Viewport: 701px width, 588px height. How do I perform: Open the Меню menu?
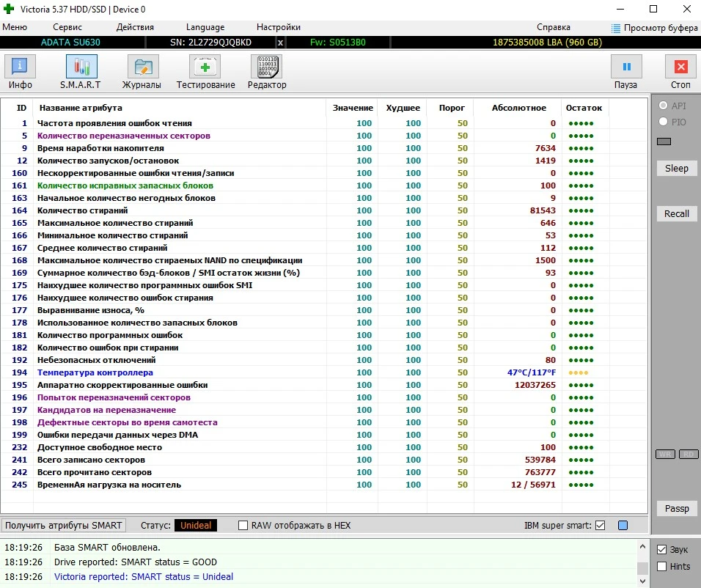(x=15, y=27)
